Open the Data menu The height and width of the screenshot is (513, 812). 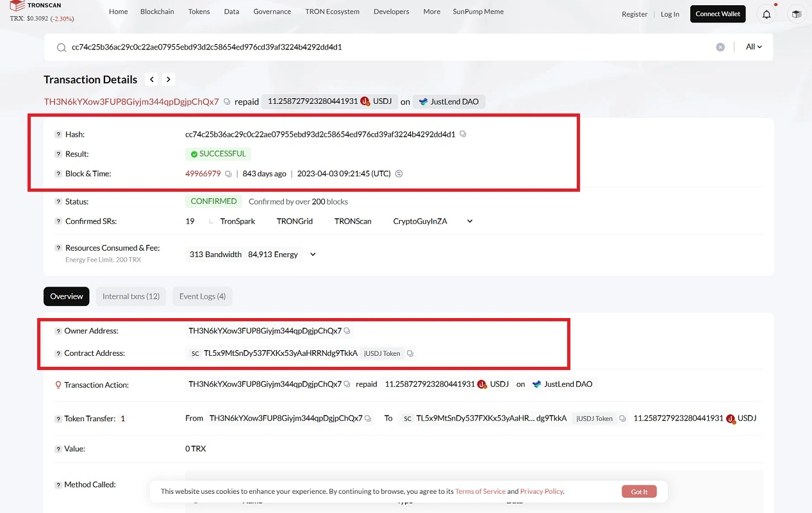pyautogui.click(x=231, y=12)
